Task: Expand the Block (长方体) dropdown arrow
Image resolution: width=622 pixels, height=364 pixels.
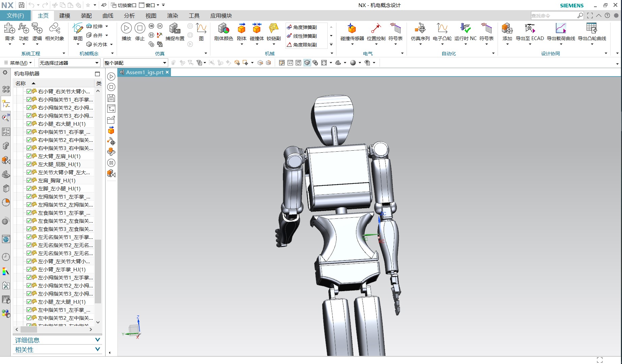Action: click(111, 44)
